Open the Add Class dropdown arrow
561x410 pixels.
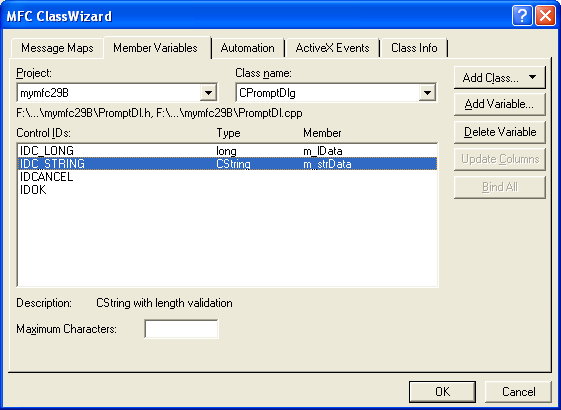coord(532,77)
